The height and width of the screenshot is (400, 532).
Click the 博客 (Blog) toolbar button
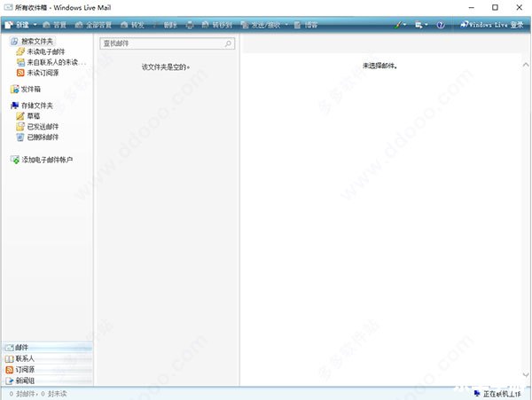pyautogui.click(x=306, y=25)
